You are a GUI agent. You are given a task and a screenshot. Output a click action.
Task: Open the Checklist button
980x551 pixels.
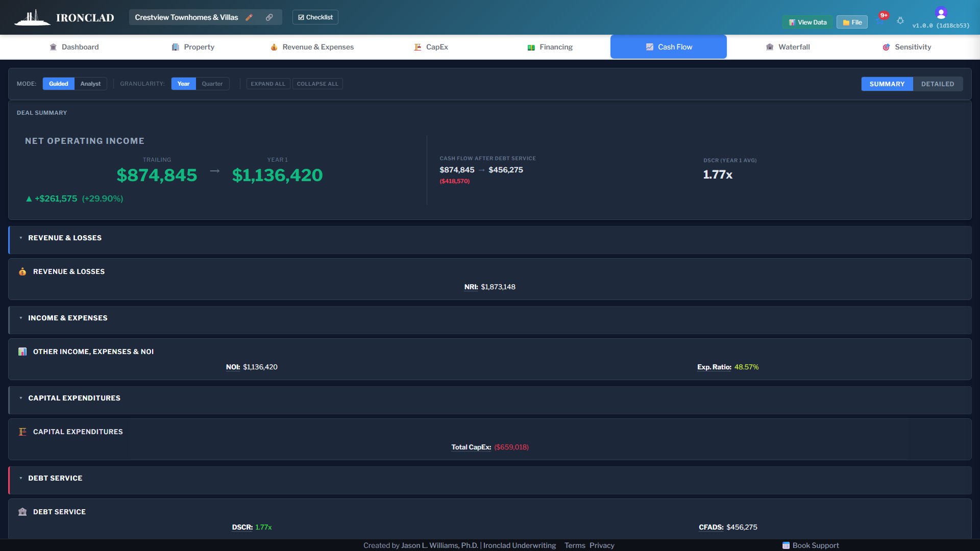click(x=315, y=17)
